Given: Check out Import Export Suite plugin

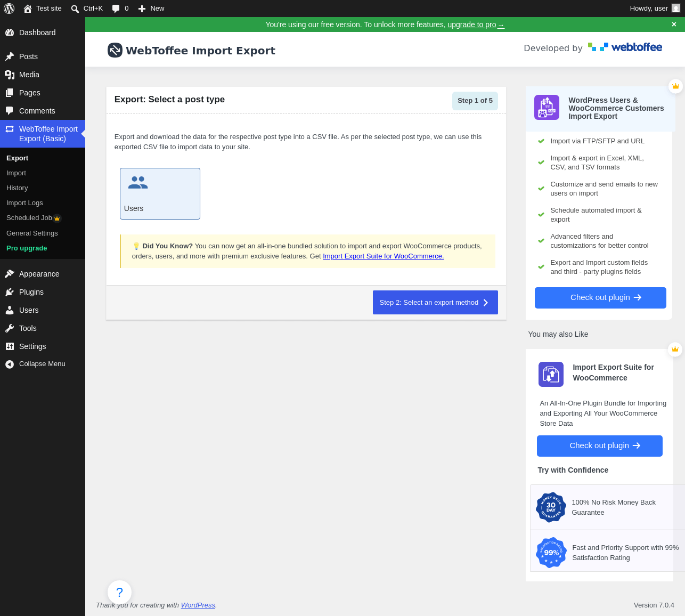Looking at the screenshot, I should 600,446.
